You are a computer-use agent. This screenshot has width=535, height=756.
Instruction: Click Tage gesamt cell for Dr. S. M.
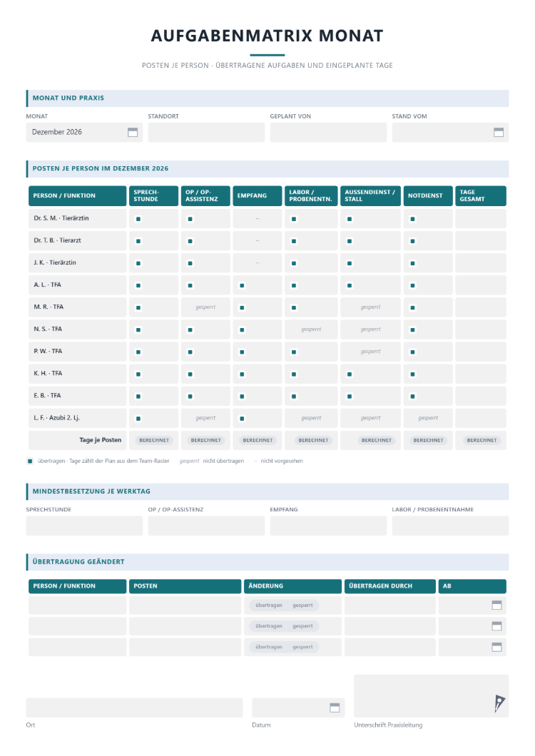(481, 218)
